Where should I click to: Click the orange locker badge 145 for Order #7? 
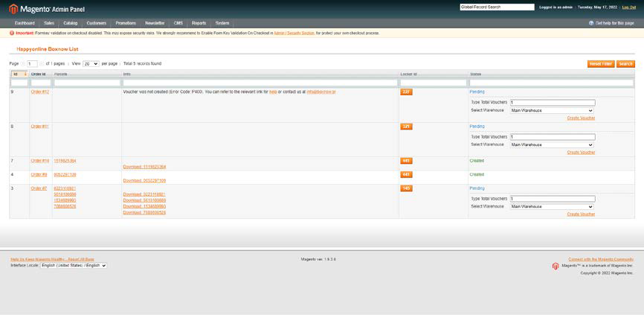[406, 188]
